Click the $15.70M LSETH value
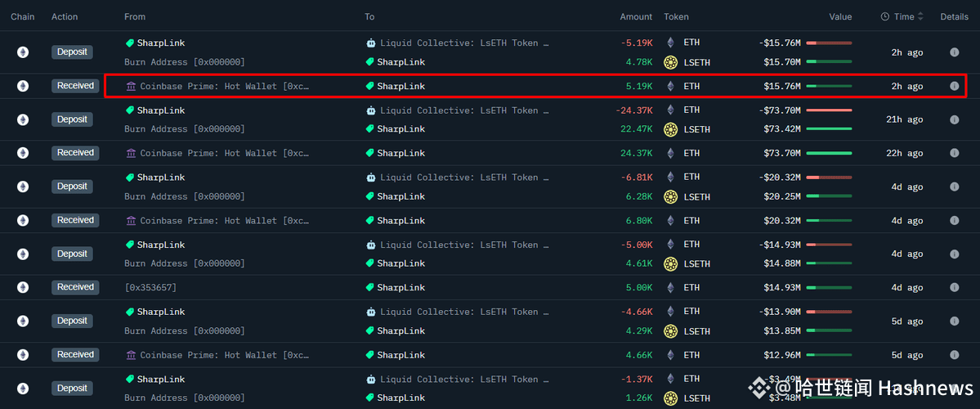Screen dimensions: 980x409 (782, 62)
